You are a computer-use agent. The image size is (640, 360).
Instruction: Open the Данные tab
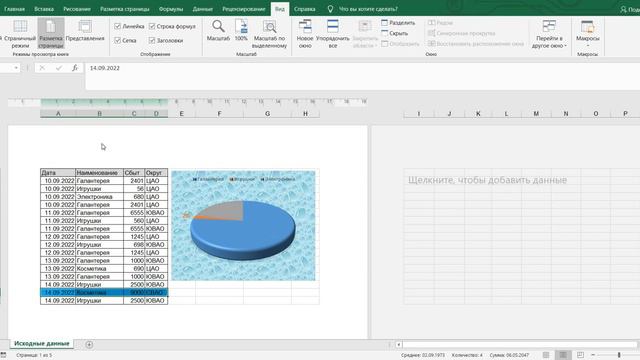point(202,9)
